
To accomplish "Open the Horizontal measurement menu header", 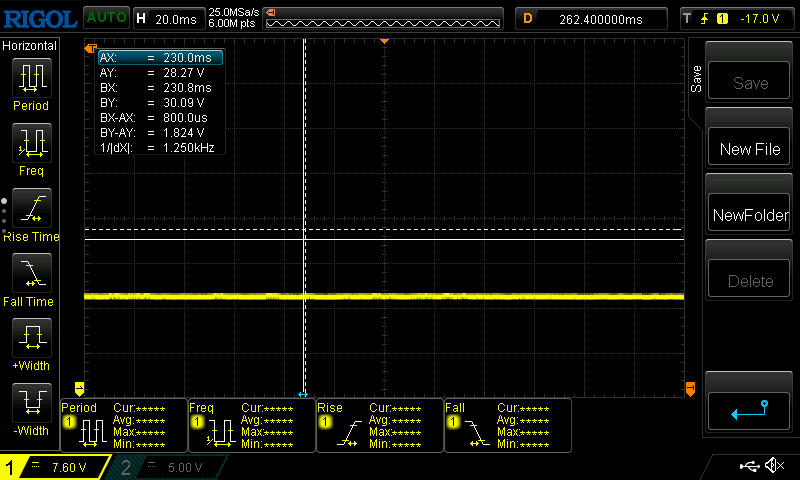I will 31,46.
